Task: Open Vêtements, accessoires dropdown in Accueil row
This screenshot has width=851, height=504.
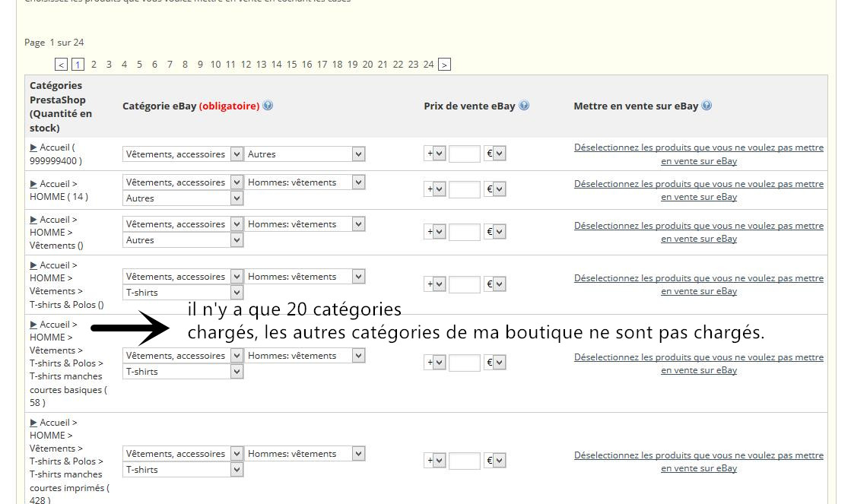Action: click(x=183, y=154)
